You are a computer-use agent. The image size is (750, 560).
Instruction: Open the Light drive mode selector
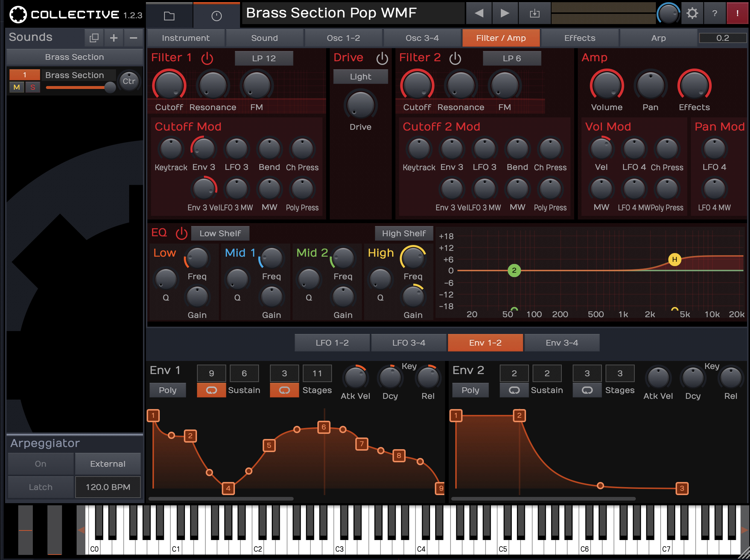(360, 77)
